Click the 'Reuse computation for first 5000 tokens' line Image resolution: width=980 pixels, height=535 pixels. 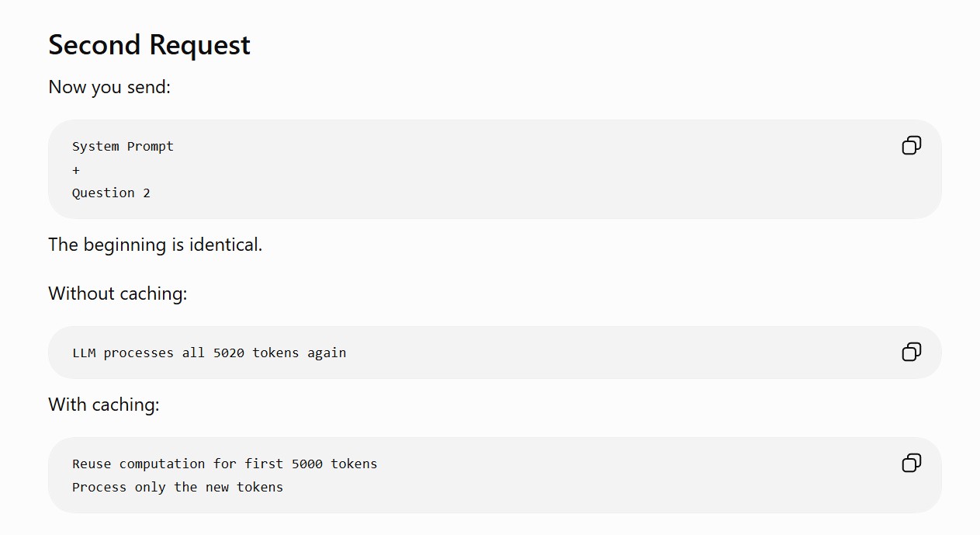click(x=225, y=464)
